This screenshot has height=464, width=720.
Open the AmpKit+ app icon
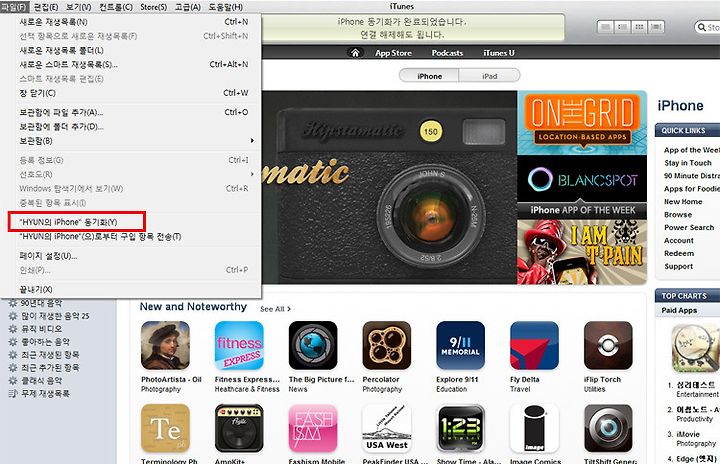tap(239, 429)
